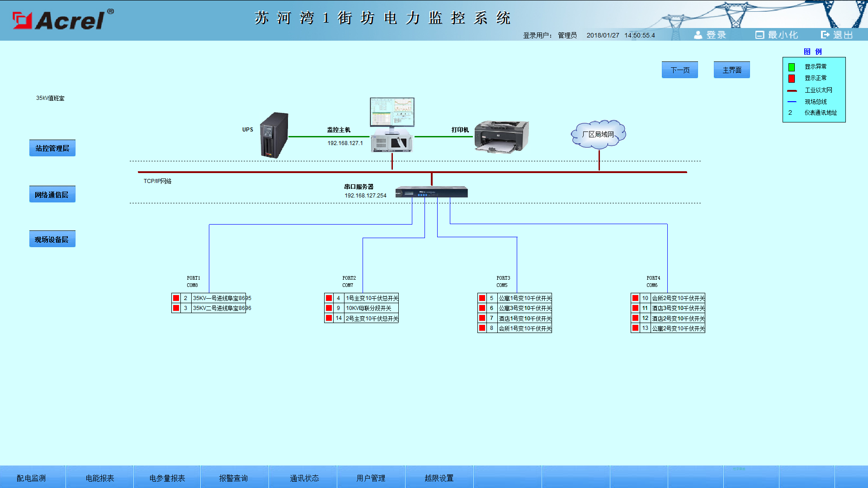This screenshot has width=868, height=488.
Task: Select the 站控管理层 layer button
Action: (x=52, y=148)
